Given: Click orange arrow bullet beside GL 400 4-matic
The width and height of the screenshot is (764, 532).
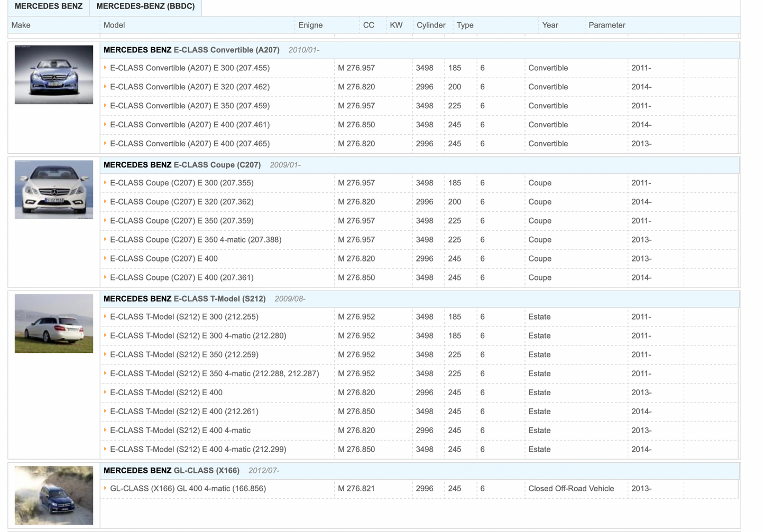Looking at the screenshot, I should point(106,488).
